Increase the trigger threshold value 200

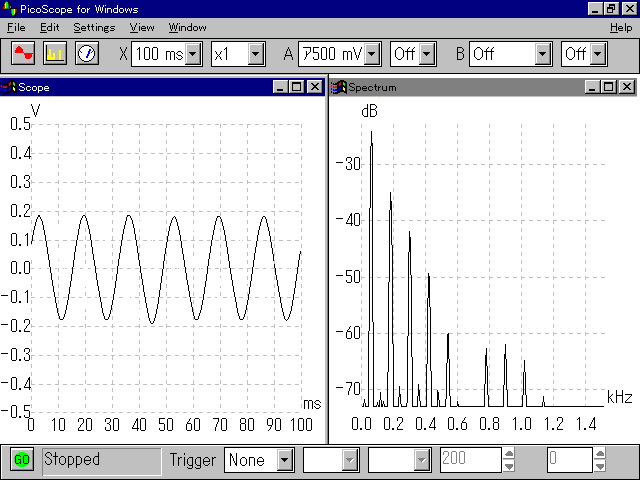coord(509,454)
